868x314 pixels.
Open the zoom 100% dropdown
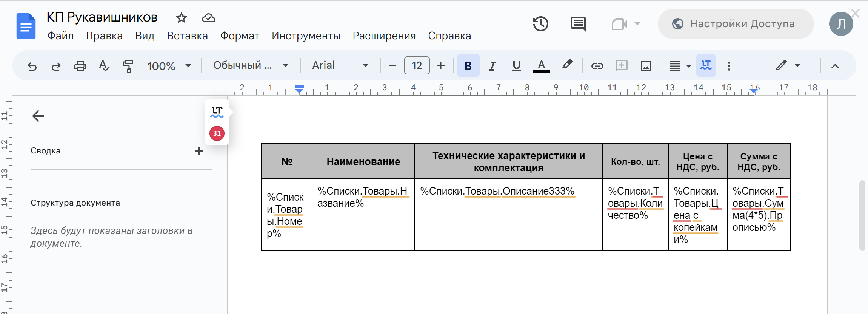(x=169, y=66)
